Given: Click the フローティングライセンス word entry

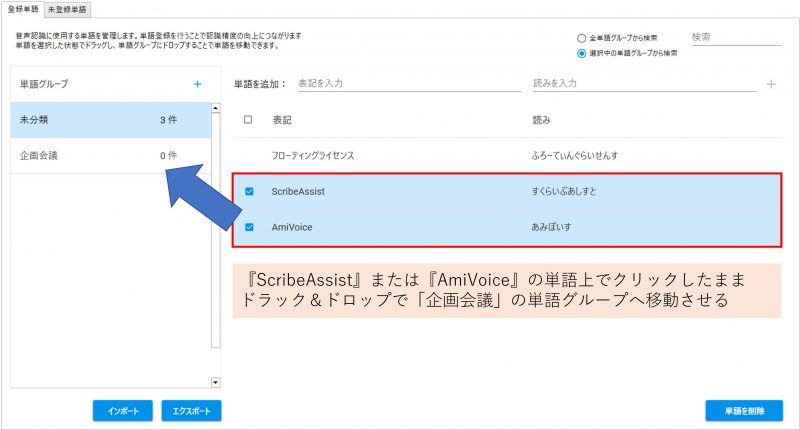Looking at the screenshot, I should click(x=313, y=156).
